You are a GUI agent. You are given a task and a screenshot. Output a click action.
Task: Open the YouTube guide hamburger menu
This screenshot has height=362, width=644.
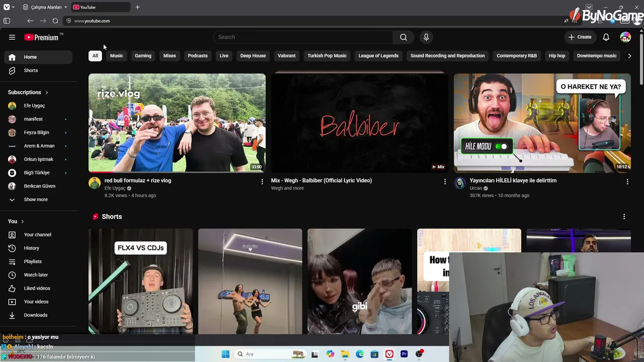tap(12, 37)
